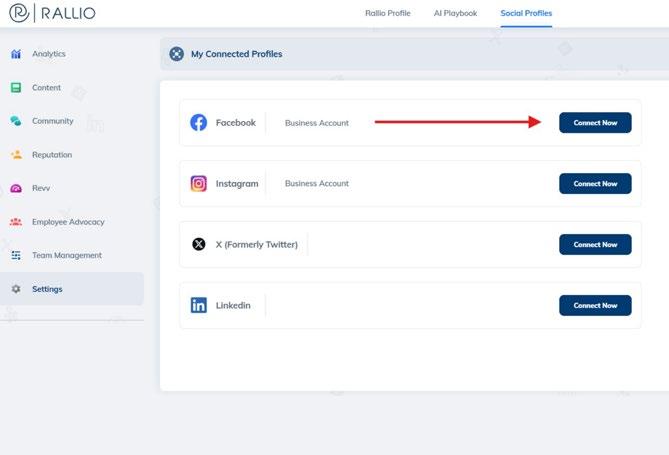Click Connect Now for LinkedIn

click(595, 305)
